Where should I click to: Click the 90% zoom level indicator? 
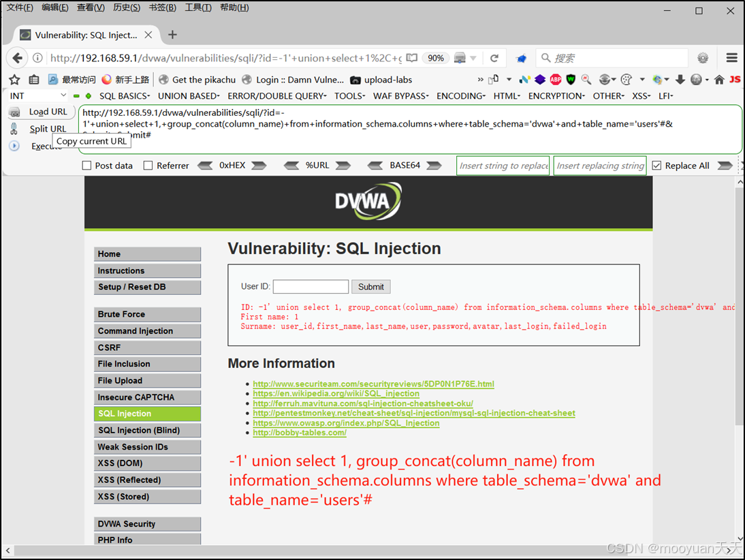pos(436,58)
